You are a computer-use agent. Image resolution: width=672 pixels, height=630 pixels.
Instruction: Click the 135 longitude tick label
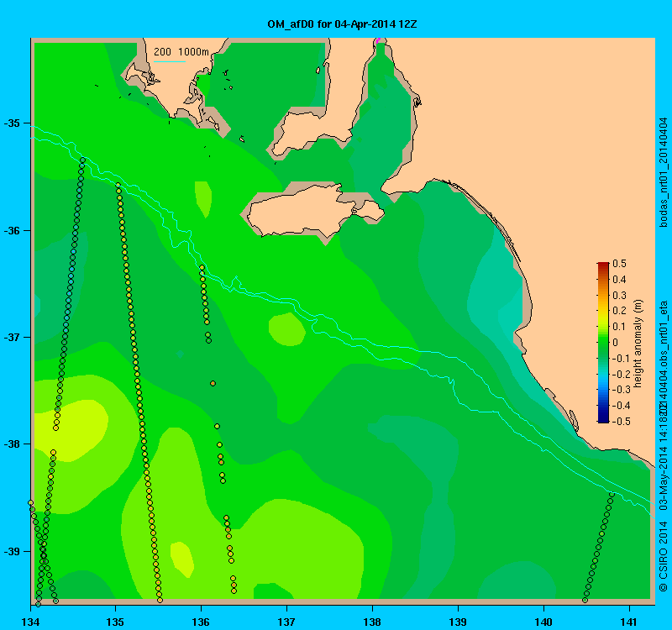pos(115,622)
